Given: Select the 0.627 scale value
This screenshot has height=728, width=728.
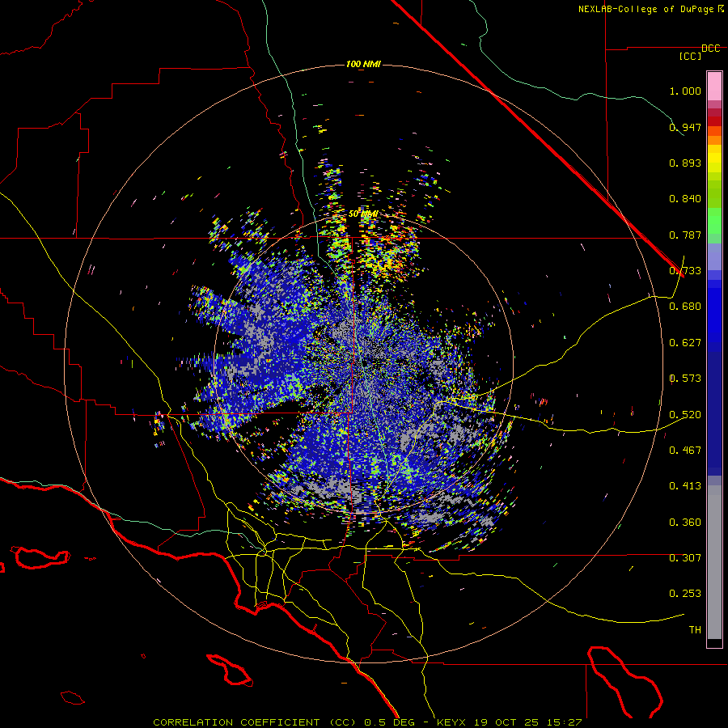Looking at the screenshot, I should click(x=685, y=343).
